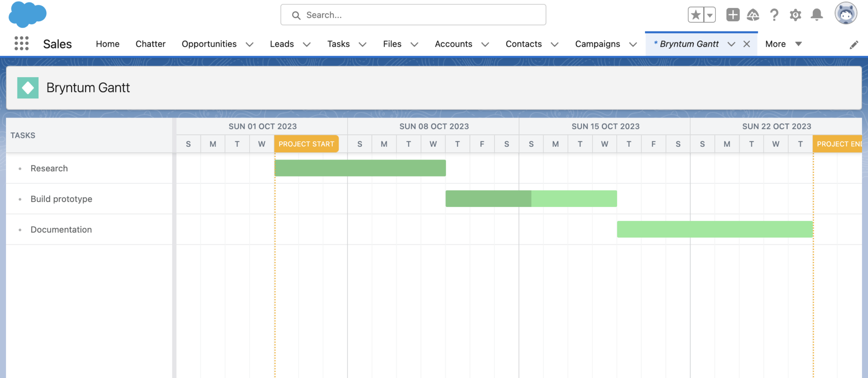Open the user profile avatar
Viewport: 868px width, 378px height.
pyautogui.click(x=846, y=14)
